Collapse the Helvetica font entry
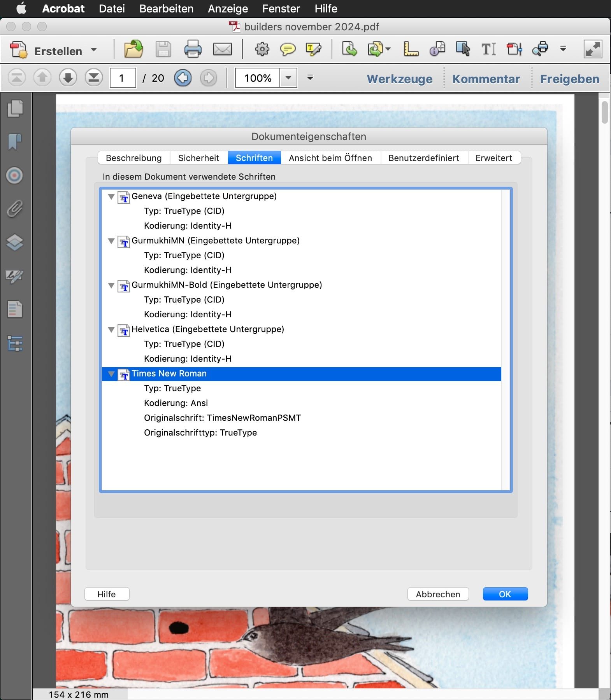Image resolution: width=611 pixels, height=700 pixels. tap(111, 330)
